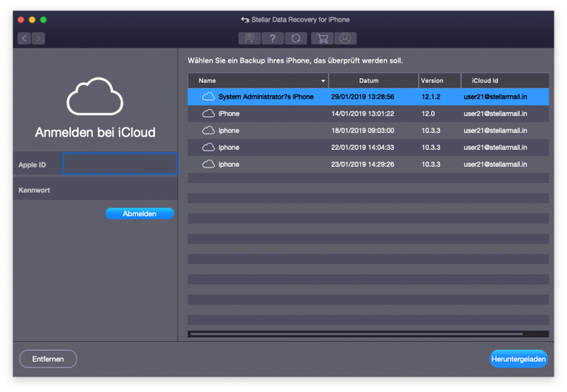Click cloud icon of System Administrator's iPhone row

click(x=208, y=97)
